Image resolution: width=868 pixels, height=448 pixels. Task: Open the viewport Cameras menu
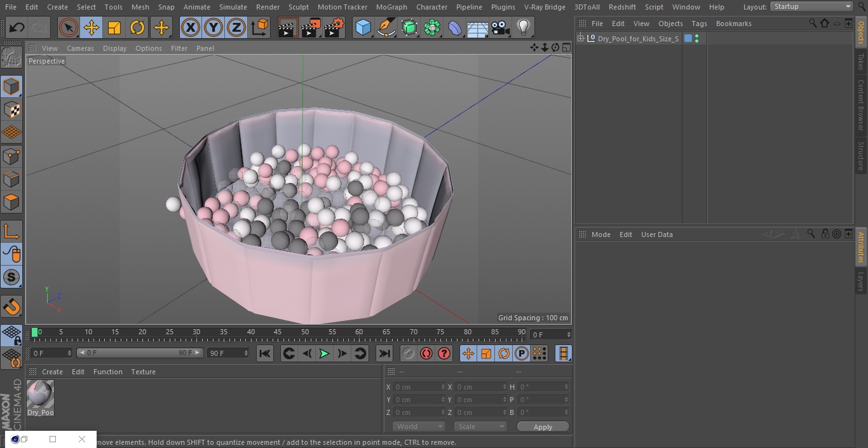tap(80, 48)
